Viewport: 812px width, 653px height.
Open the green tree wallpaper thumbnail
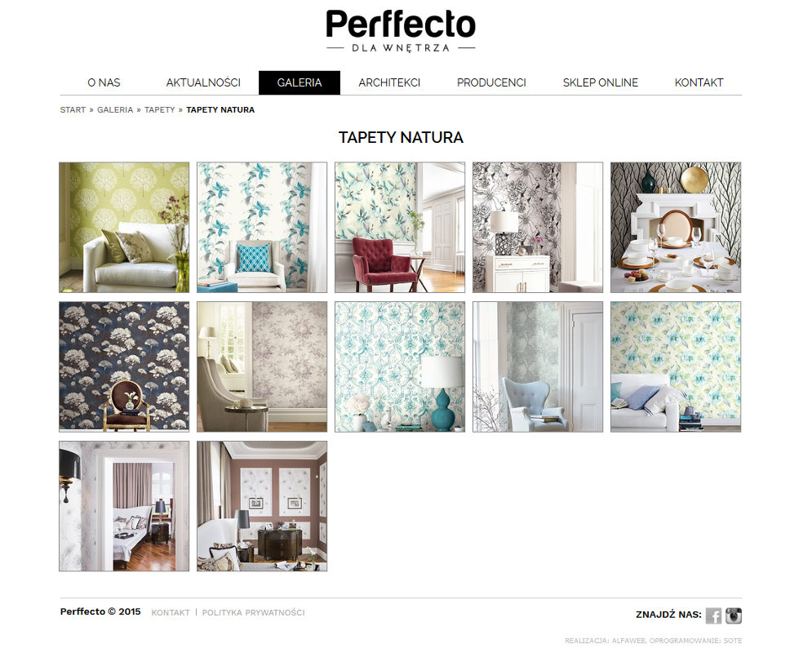pyautogui.click(x=124, y=228)
